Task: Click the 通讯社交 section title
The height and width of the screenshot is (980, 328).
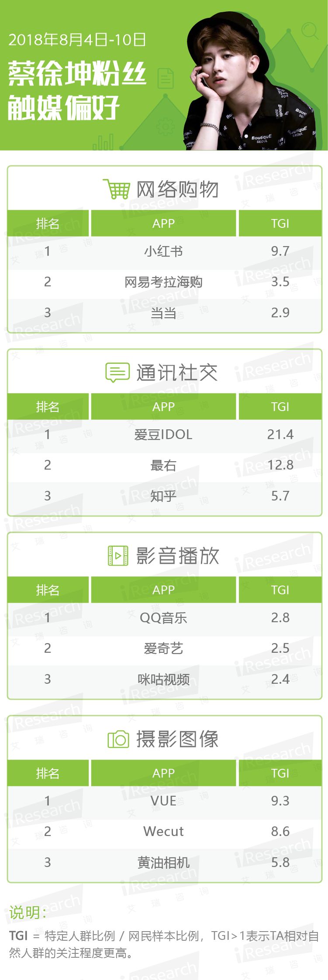Action: coord(177,373)
